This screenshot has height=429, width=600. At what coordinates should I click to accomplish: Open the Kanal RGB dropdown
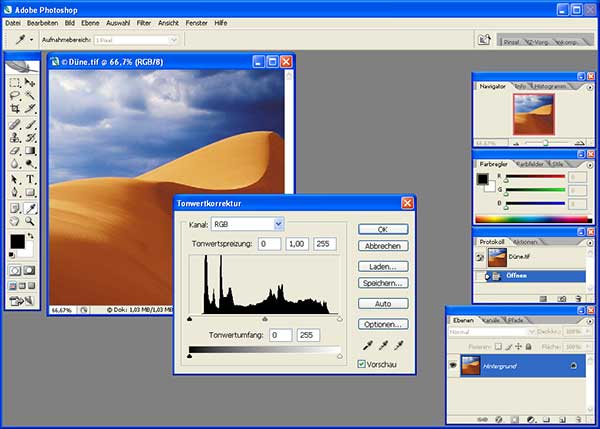[247, 224]
